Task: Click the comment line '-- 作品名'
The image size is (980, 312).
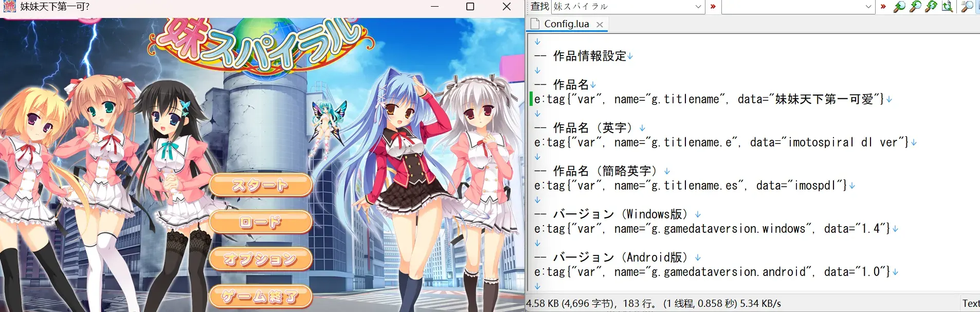Action: (561, 85)
